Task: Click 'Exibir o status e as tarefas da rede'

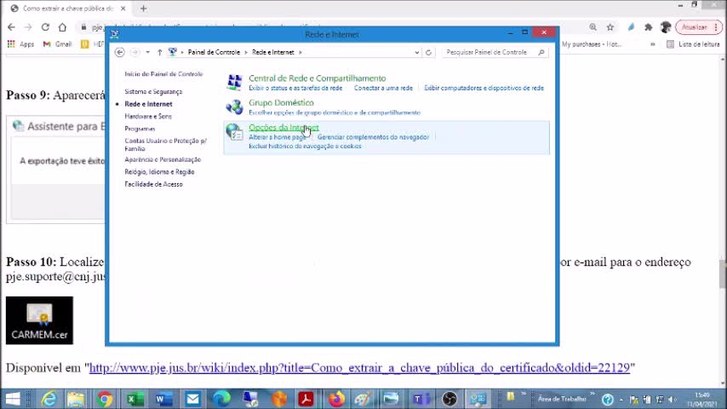Action: [295, 88]
